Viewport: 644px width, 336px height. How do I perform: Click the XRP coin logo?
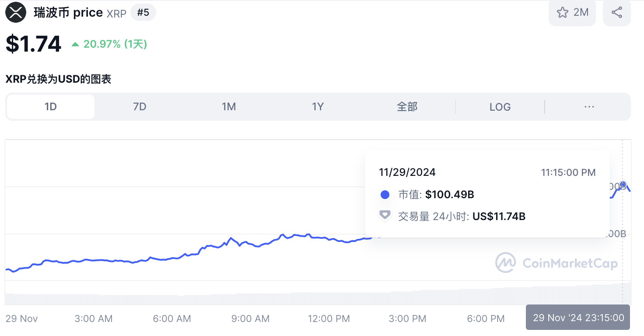[x=16, y=12]
